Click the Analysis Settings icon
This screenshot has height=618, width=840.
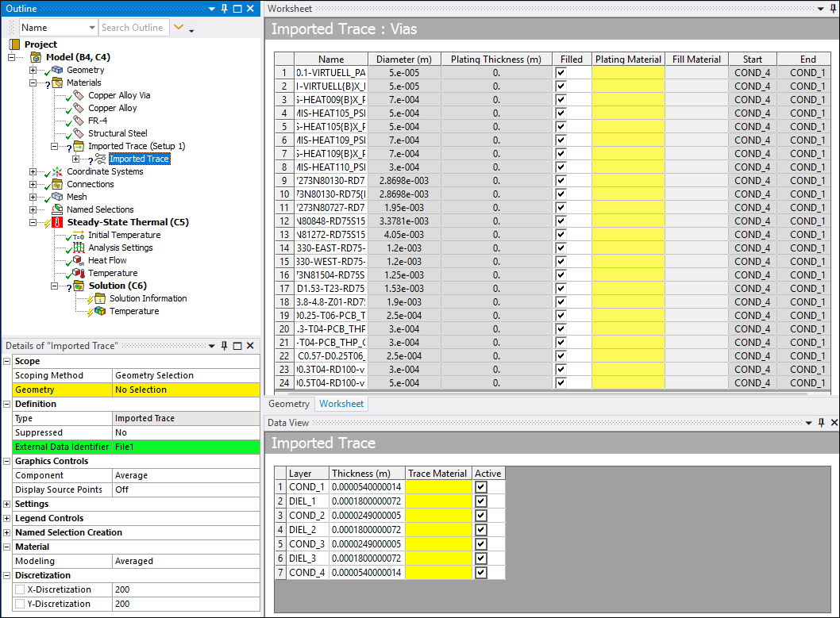pos(79,248)
